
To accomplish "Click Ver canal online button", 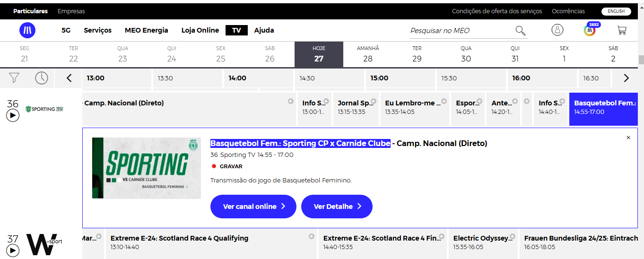I will pyautogui.click(x=253, y=207).
